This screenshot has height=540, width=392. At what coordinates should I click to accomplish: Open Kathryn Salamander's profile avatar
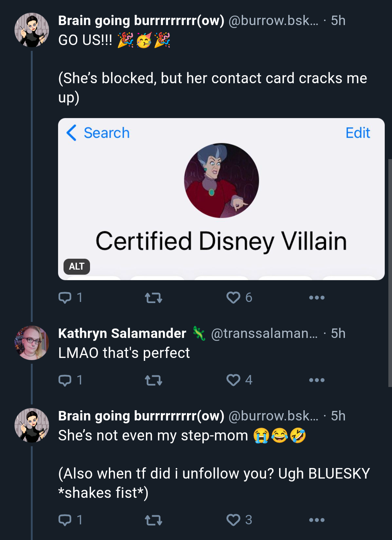(x=32, y=343)
